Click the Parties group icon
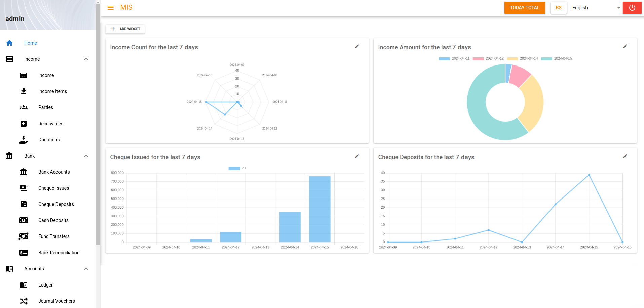The width and height of the screenshot is (644, 308). (24, 107)
